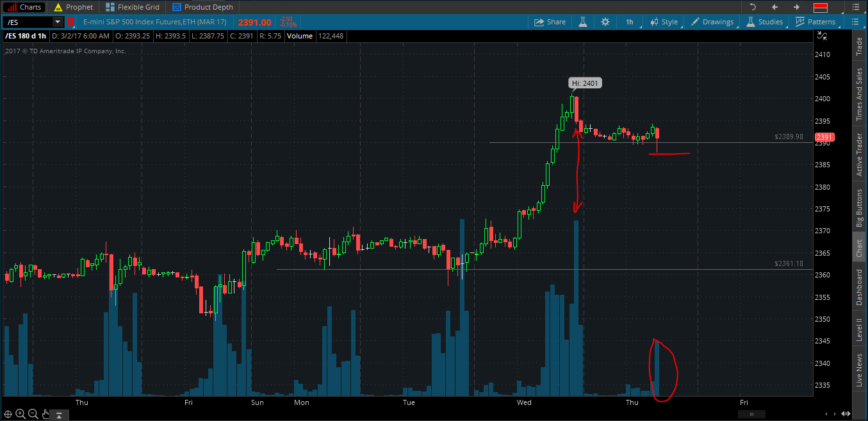The width and height of the screenshot is (868, 421).
Task: Click the forward arrow navigation icon
Action: (x=797, y=7)
